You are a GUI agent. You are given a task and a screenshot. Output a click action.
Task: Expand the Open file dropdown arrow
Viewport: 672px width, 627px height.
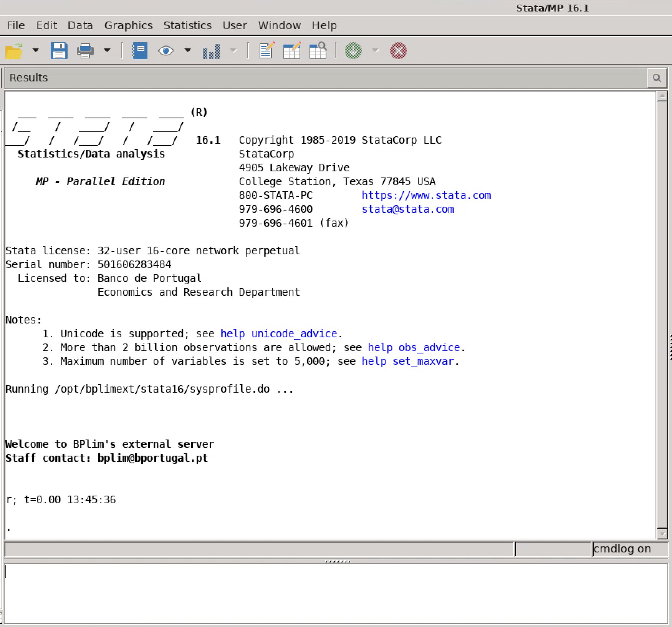(x=36, y=50)
